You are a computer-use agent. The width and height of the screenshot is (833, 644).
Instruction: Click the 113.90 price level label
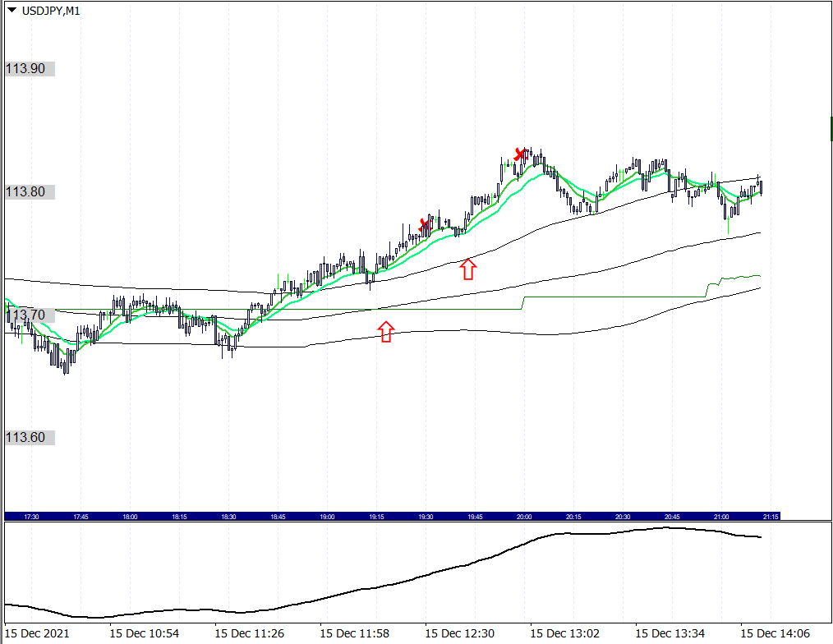[x=25, y=69]
